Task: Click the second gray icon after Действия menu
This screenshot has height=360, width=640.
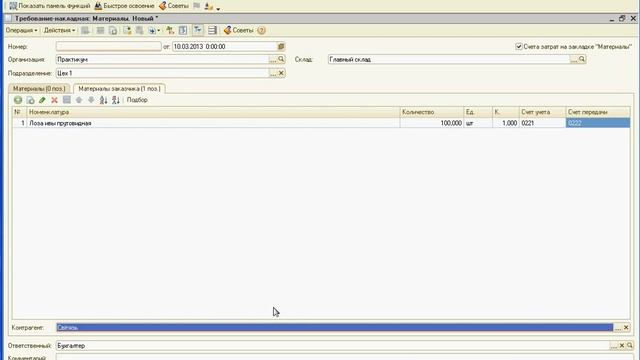Action: point(100,31)
